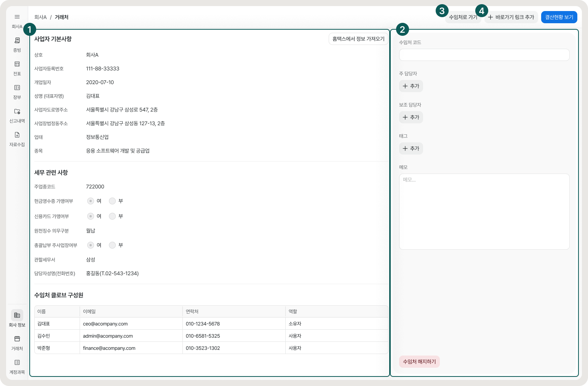Click the 수임처 코드 input field
The height and width of the screenshot is (386, 588).
click(x=484, y=55)
